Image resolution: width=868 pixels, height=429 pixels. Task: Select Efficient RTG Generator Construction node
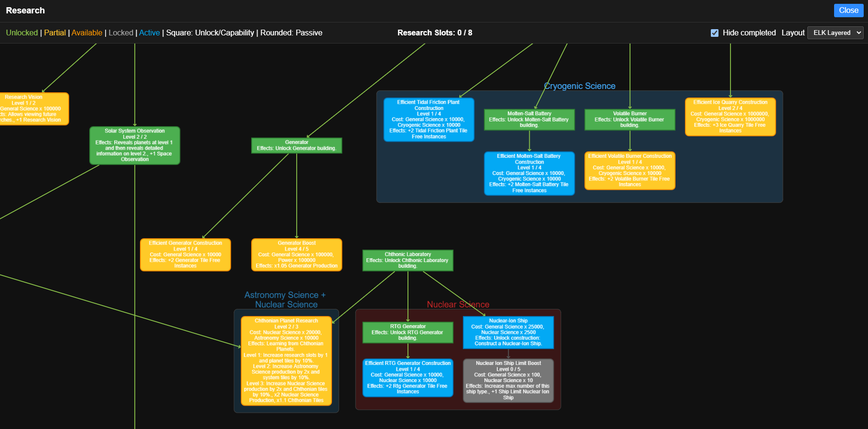[408, 378]
